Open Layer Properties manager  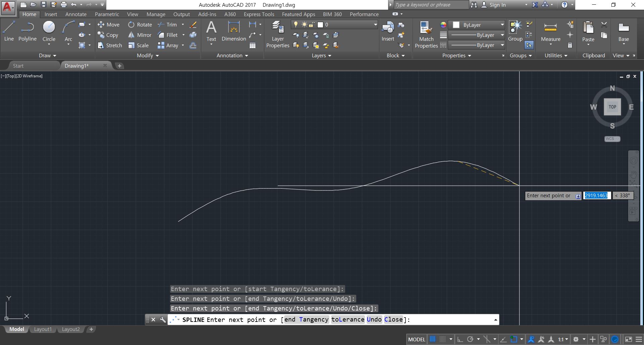tap(278, 34)
